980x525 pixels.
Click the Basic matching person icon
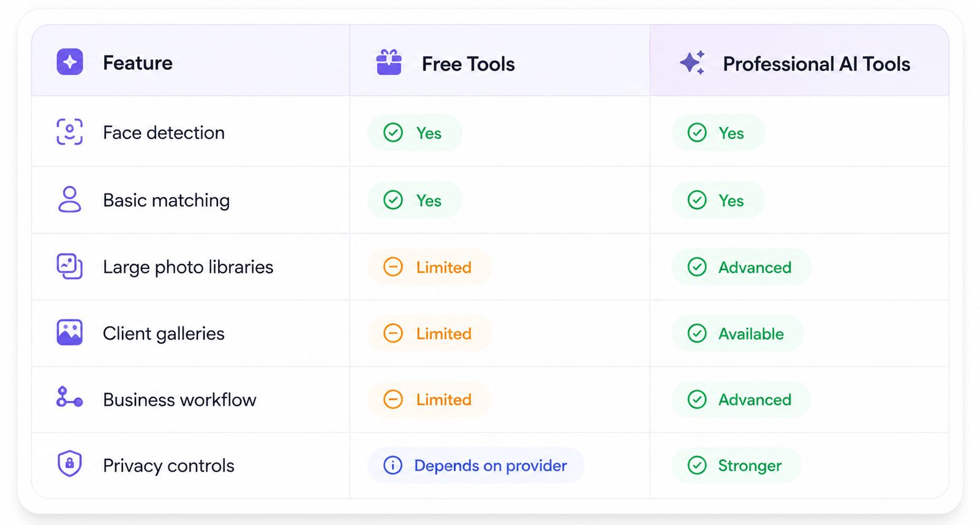70,200
